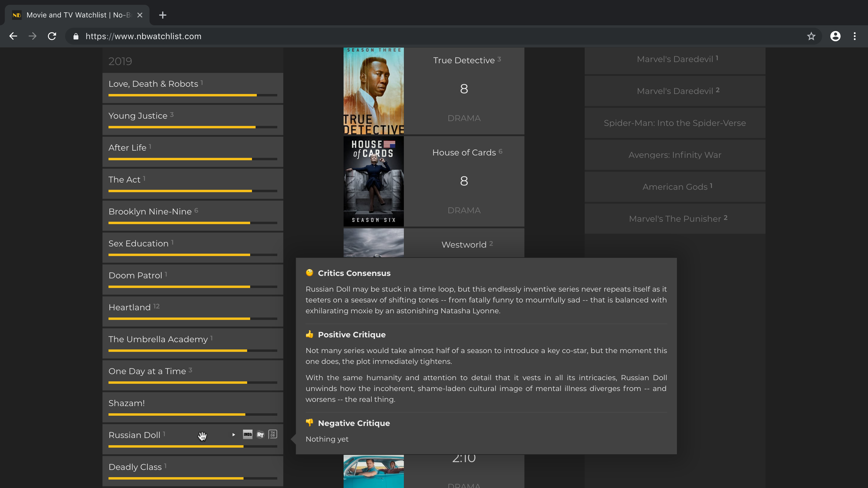The width and height of the screenshot is (868, 488).
Task: Click the House of Cards poster
Action: (x=373, y=181)
